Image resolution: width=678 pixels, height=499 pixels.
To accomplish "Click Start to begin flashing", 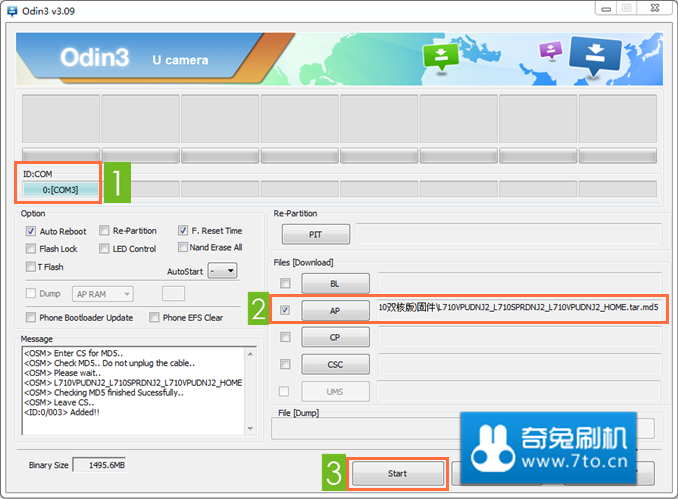I will pyautogui.click(x=398, y=473).
